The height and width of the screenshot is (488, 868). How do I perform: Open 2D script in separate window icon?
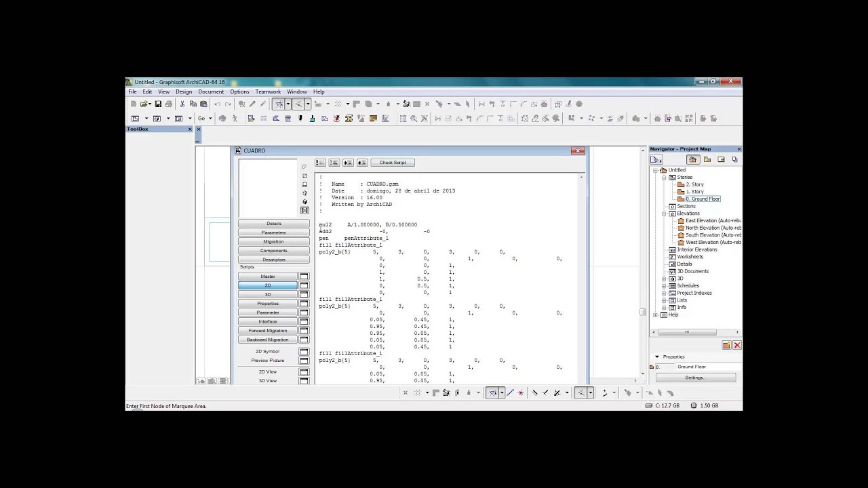[x=304, y=285]
